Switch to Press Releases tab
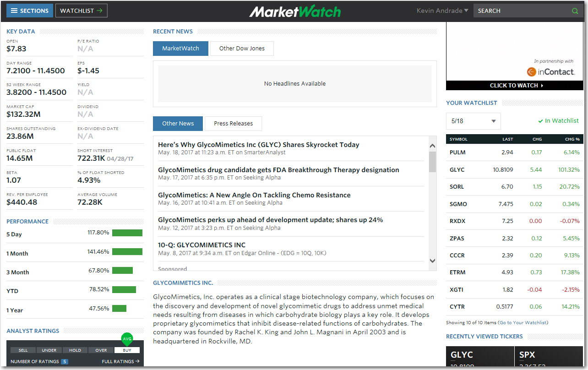The height and width of the screenshot is (370, 588). click(x=233, y=124)
